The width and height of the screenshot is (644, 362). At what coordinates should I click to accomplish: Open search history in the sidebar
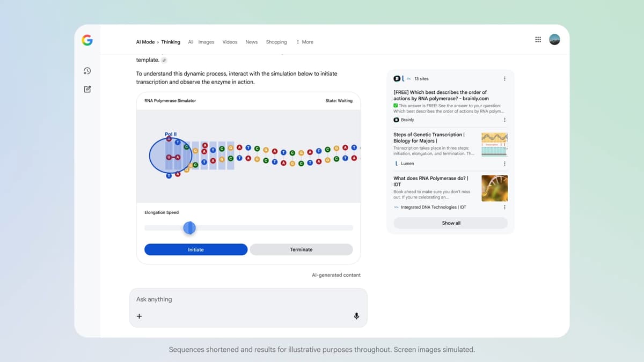point(87,70)
